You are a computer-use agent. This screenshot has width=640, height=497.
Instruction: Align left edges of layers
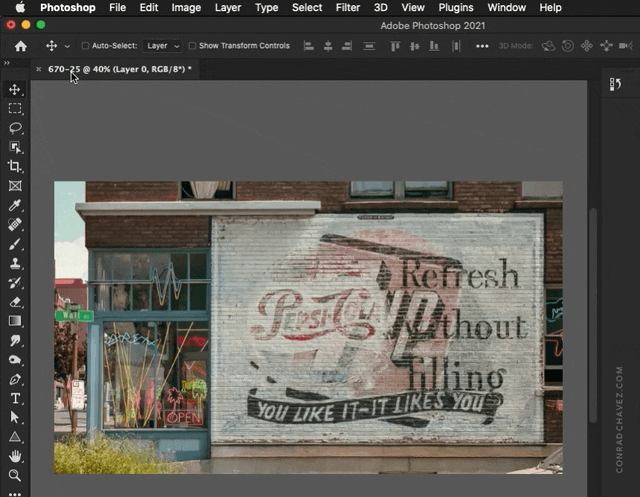point(309,46)
